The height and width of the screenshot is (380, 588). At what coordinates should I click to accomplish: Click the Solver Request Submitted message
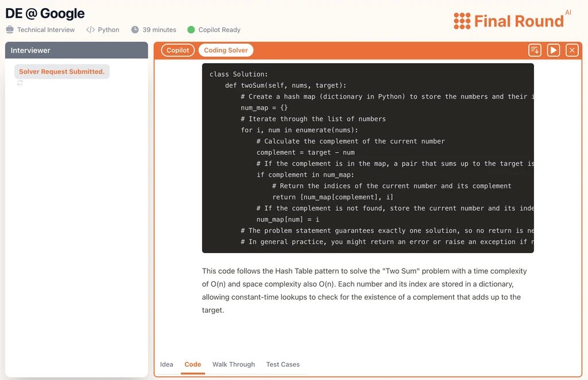click(62, 72)
